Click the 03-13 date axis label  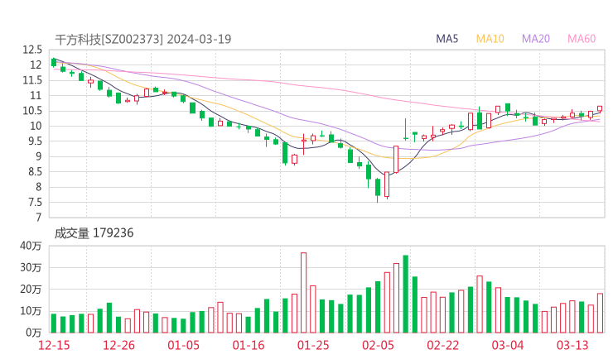pos(572,345)
